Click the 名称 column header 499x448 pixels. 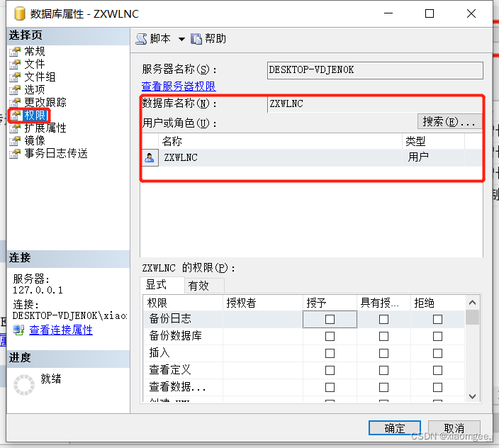coord(280,141)
